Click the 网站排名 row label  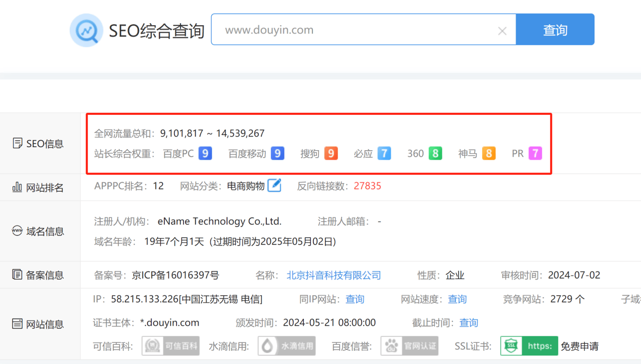point(45,188)
